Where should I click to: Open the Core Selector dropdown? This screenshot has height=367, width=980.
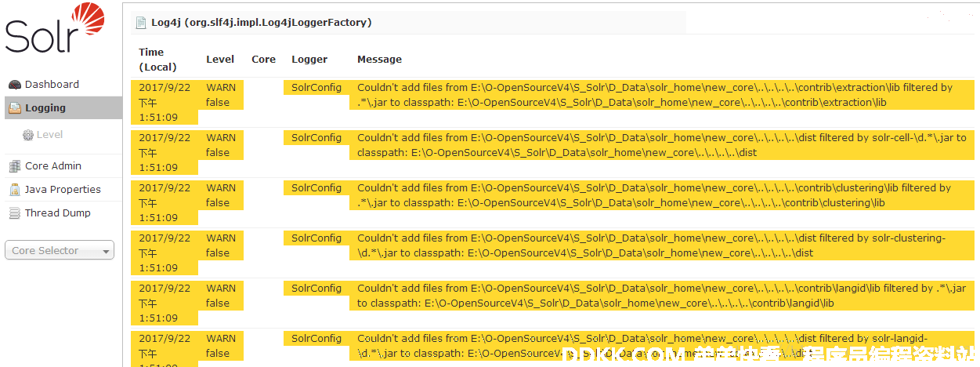[60, 250]
